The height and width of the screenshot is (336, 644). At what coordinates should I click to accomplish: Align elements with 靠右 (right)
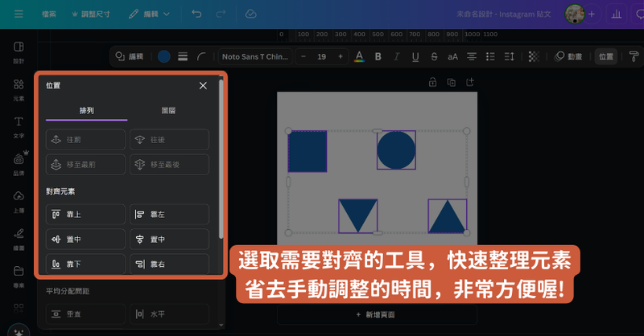coord(169,263)
